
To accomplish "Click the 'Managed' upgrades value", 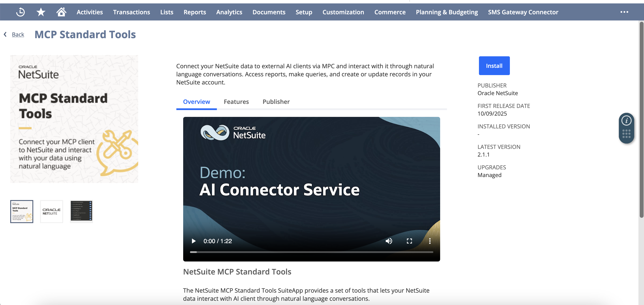I will (489, 175).
